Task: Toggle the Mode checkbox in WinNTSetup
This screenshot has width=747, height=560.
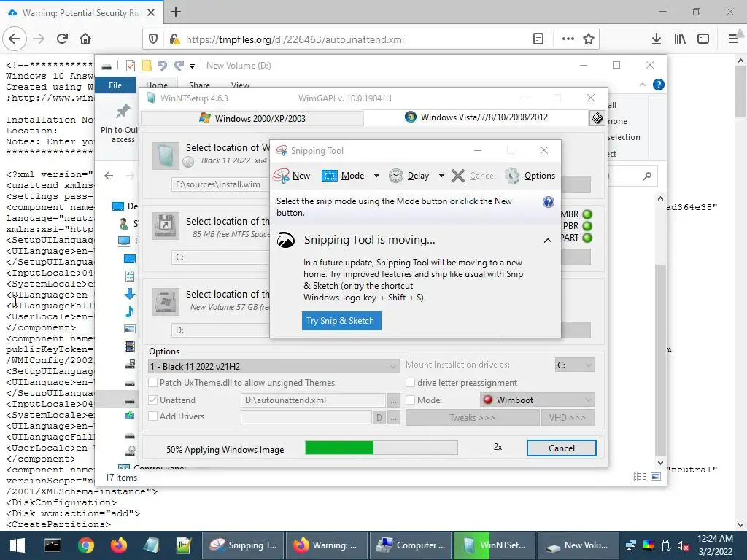Action: [x=410, y=400]
